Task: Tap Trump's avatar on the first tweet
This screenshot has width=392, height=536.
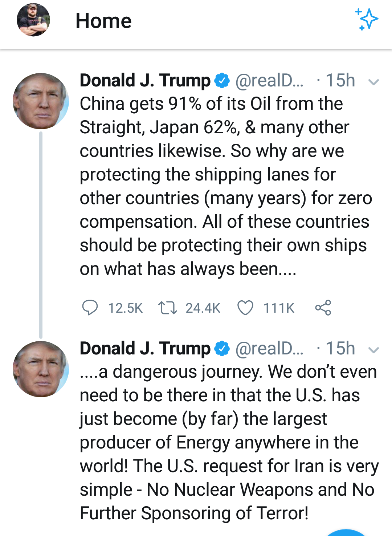Action: tap(41, 101)
